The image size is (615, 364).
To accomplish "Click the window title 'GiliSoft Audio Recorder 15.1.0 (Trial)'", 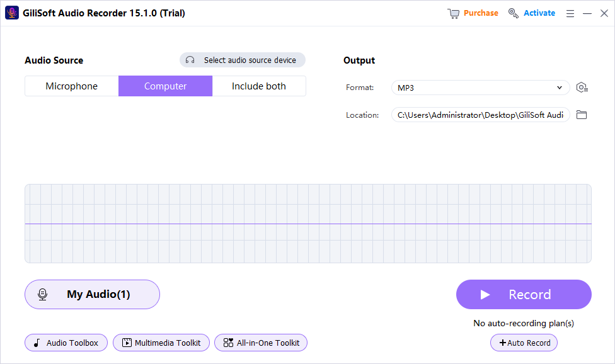I will pos(104,13).
